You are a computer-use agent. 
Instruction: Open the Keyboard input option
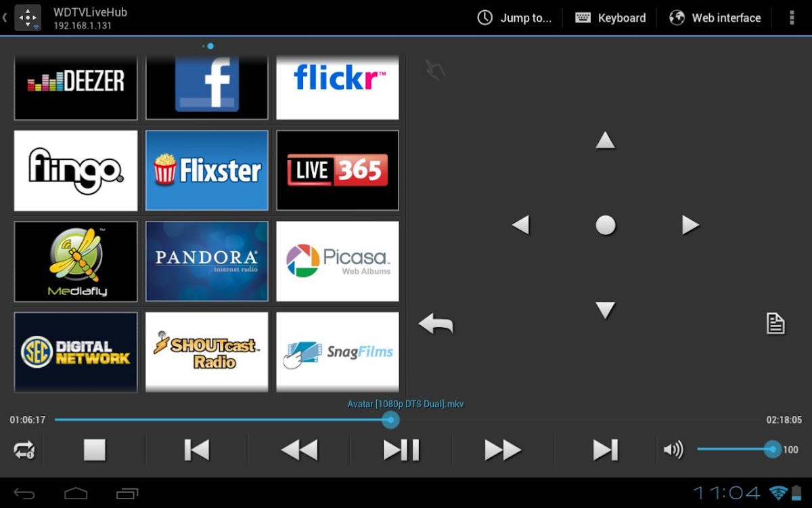pyautogui.click(x=610, y=18)
